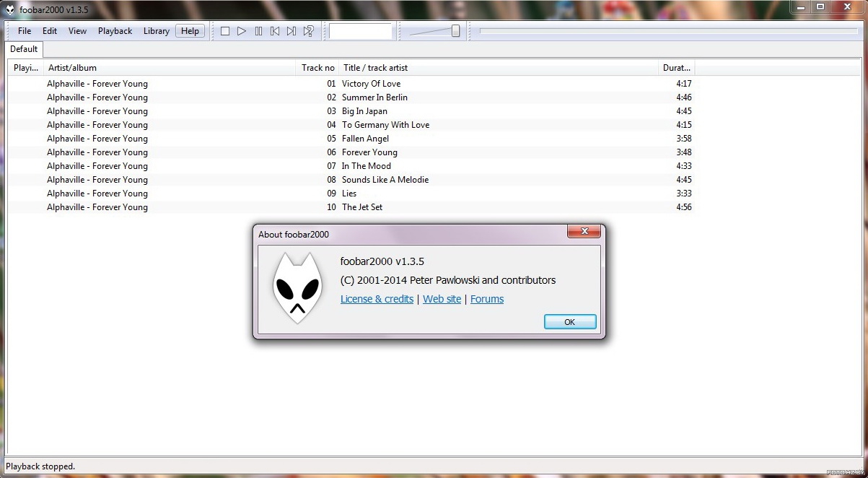Open the License & credits link
This screenshot has height=478, width=868.
click(x=377, y=299)
